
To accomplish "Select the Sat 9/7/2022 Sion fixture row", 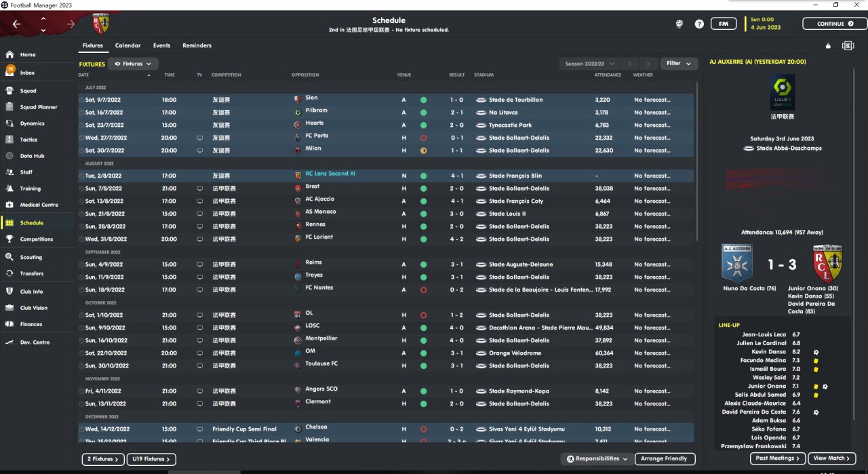I will (x=386, y=100).
